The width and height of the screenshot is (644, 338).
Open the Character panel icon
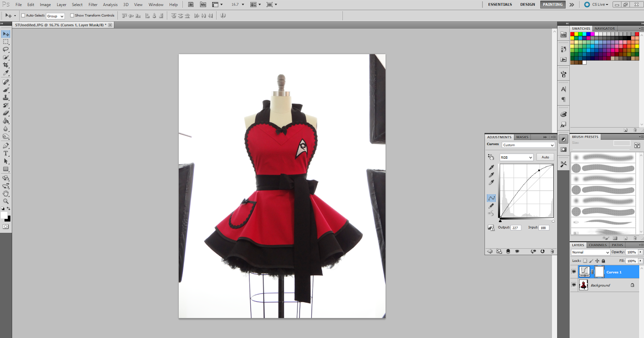click(x=563, y=89)
